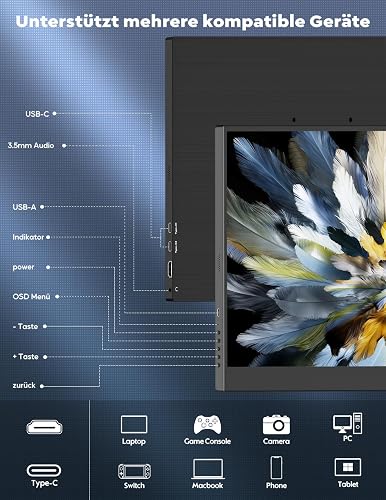This screenshot has height=500, width=386.
Task: Click the HDMI port icon
Action: [x=44, y=427]
